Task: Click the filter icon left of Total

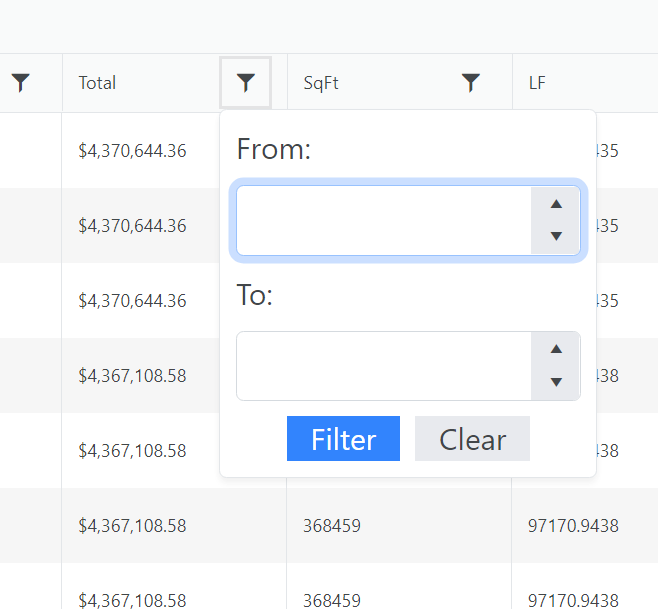Action: click(x=20, y=83)
